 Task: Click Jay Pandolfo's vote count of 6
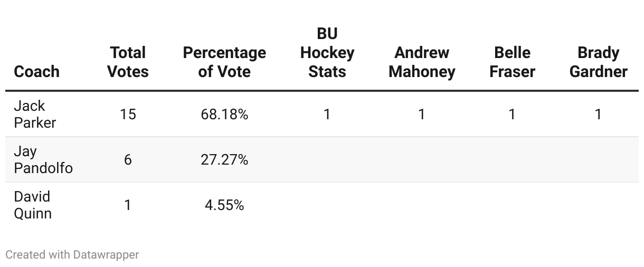(x=128, y=159)
